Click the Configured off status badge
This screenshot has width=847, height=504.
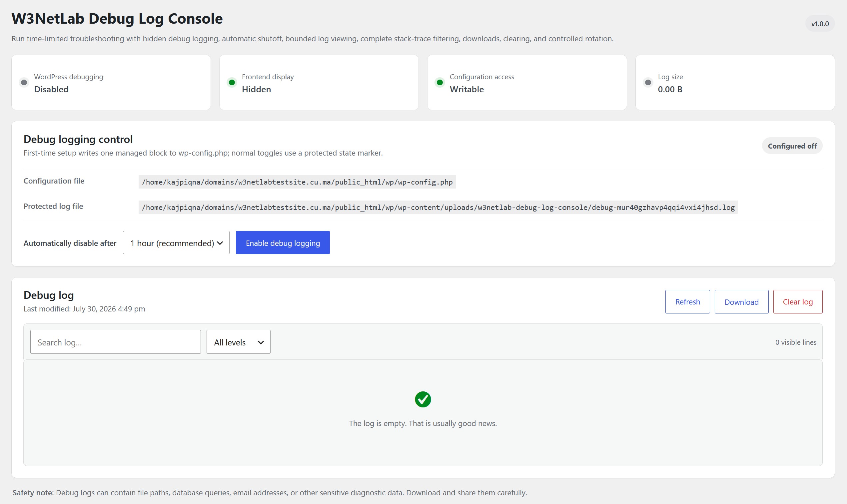pos(792,146)
